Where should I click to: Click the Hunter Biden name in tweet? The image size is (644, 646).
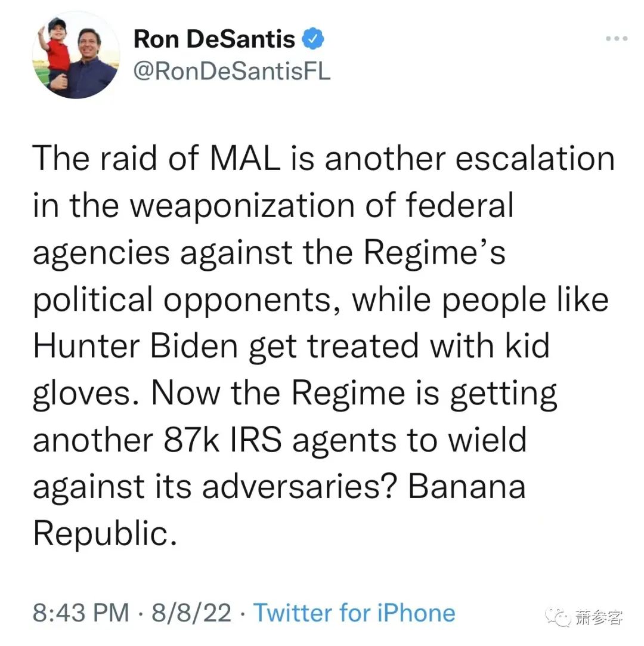(136, 345)
